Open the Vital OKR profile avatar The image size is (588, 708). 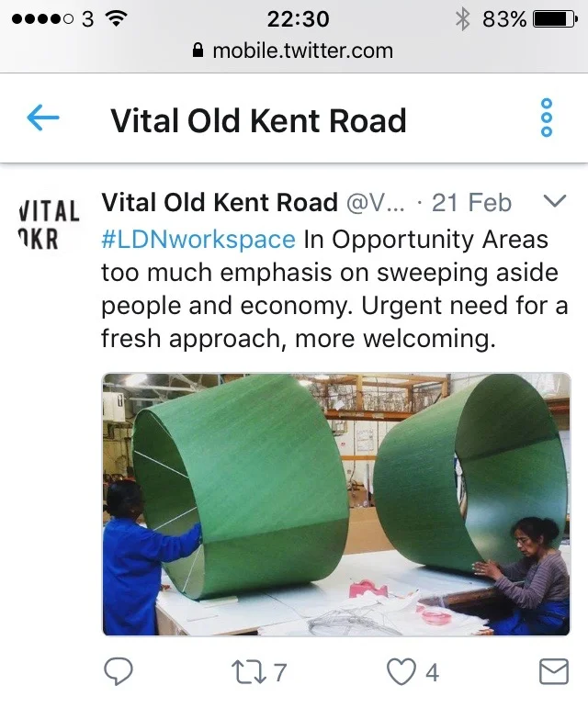point(50,225)
